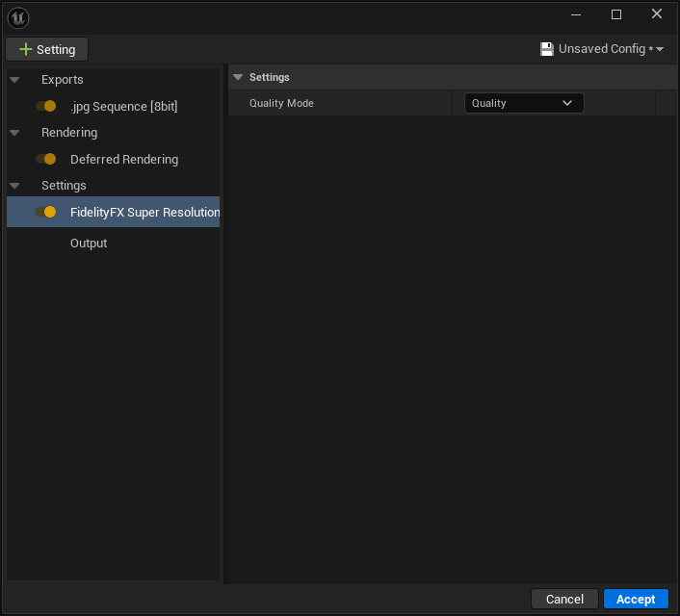Select the Deferred Rendering entry
This screenshot has height=616, width=680.
123,159
